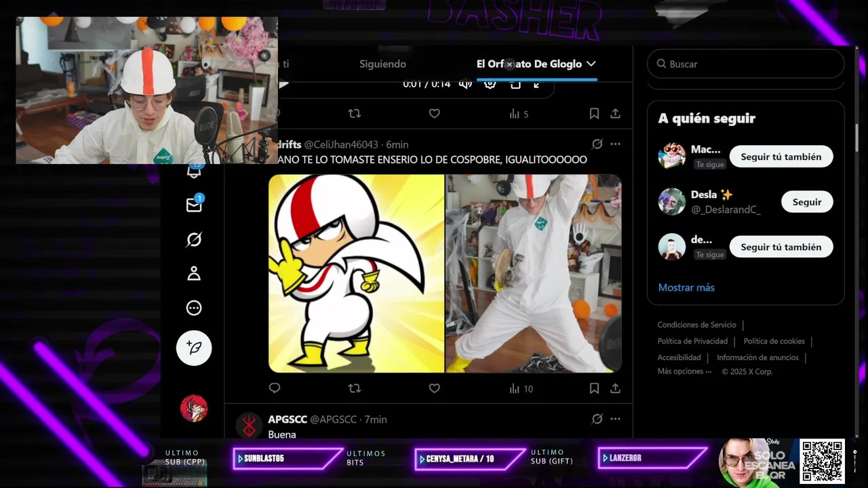The width and height of the screenshot is (868, 488).
Task: Repost the video post with 5 views
Action: point(355,114)
